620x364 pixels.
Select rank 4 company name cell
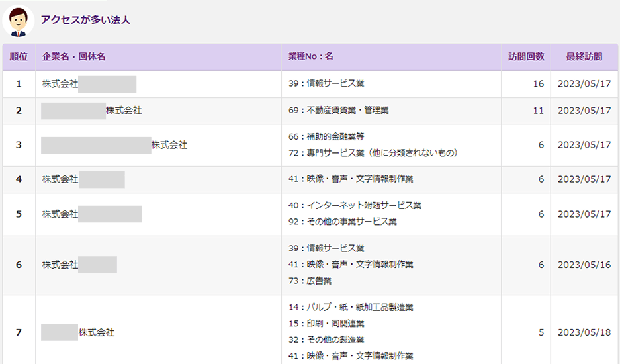click(159, 179)
